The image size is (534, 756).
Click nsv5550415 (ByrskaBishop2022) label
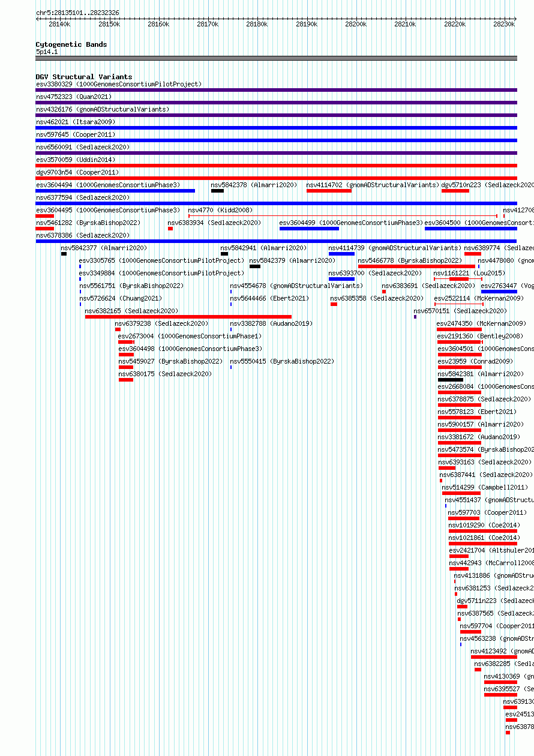click(283, 361)
